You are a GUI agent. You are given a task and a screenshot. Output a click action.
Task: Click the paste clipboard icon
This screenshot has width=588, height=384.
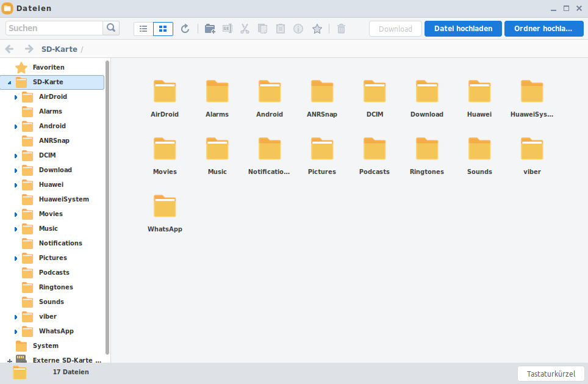coord(281,29)
